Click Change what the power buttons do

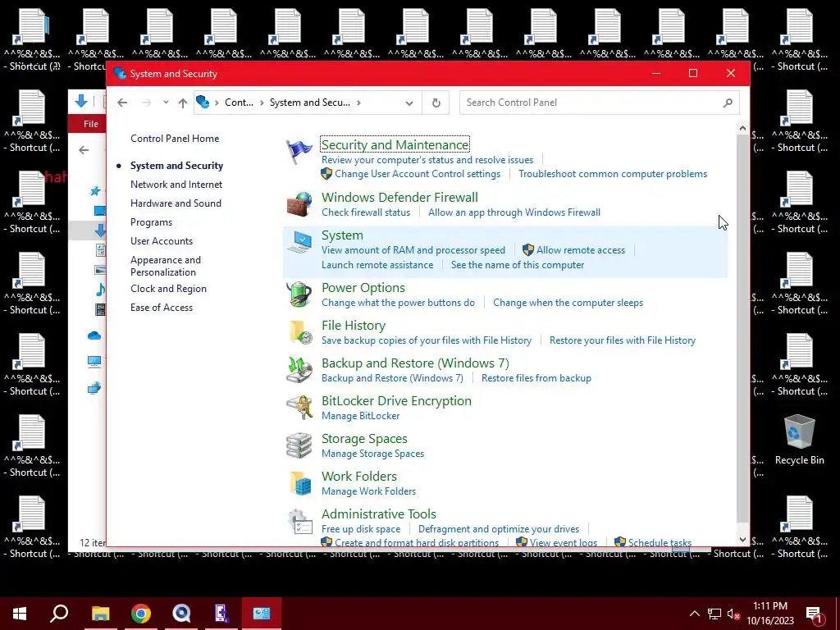(x=398, y=303)
